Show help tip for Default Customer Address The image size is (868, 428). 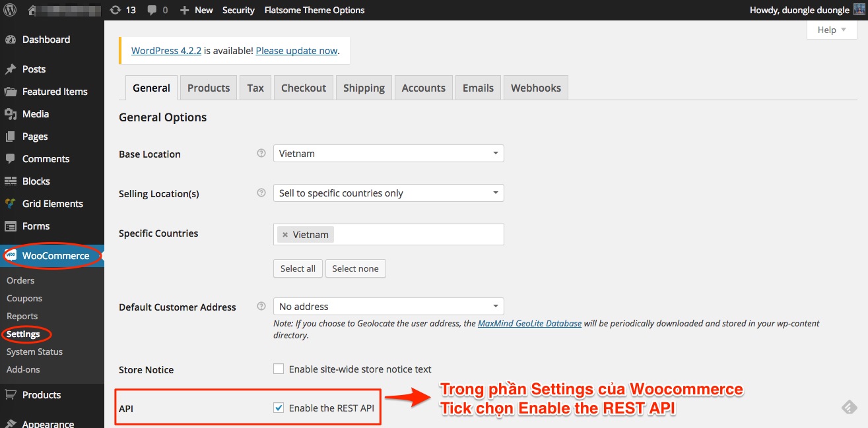(x=261, y=307)
